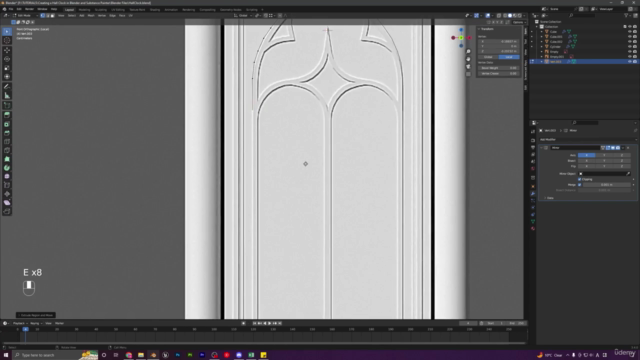
Task: Open the Material tab in Properties
Action: click(x=533, y=229)
